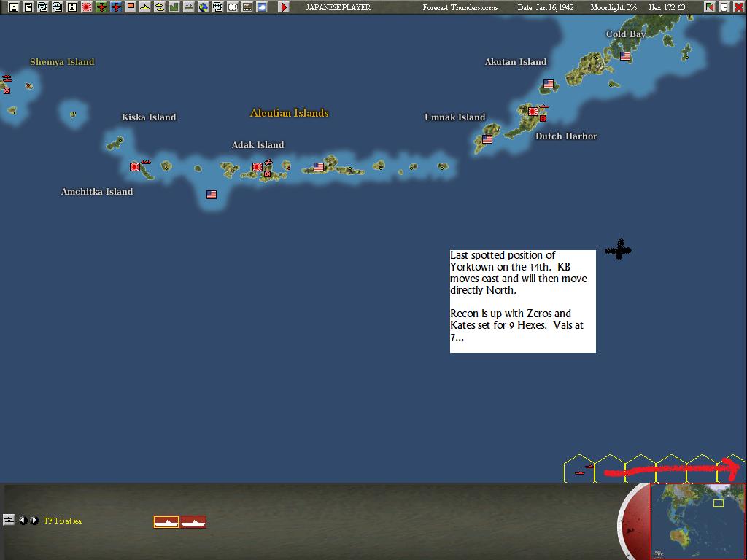Click the Hex: 172 63 coordinates text
The height and width of the screenshot is (560, 747).
click(x=667, y=7)
